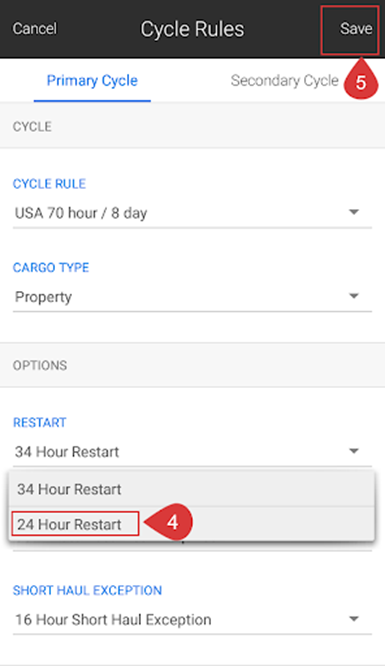This screenshot has height=666, width=385.
Task: Switch to the Primary Cycle tab
Action: coord(92,80)
